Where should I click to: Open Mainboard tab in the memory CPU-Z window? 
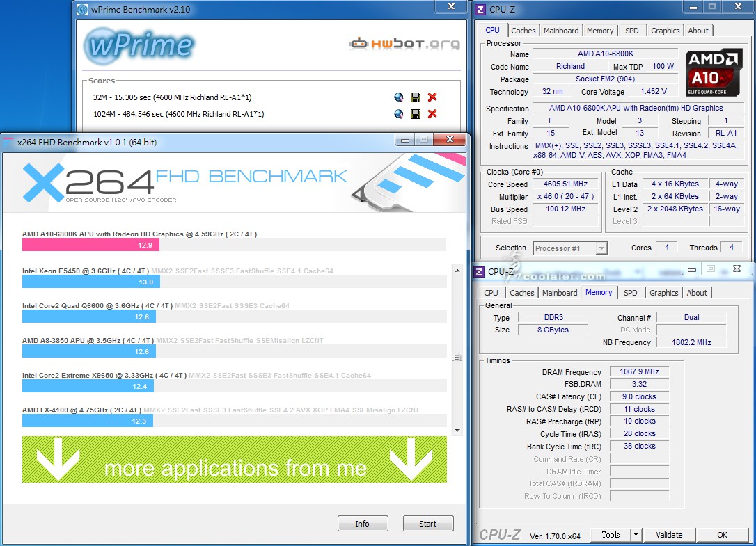[x=560, y=293]
